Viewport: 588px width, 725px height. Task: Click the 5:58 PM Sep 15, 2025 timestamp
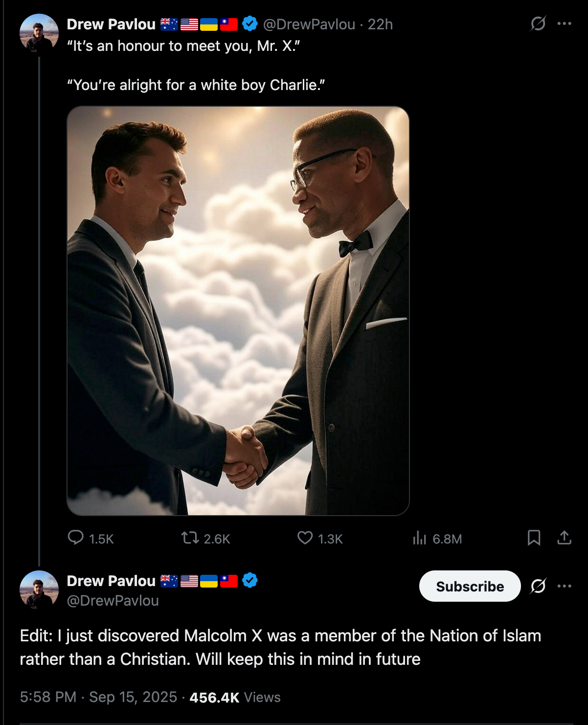click(98, 697)
